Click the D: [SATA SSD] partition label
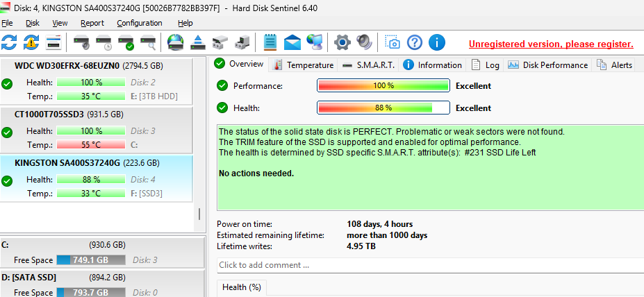644x297 pixels. pos(28,278)
